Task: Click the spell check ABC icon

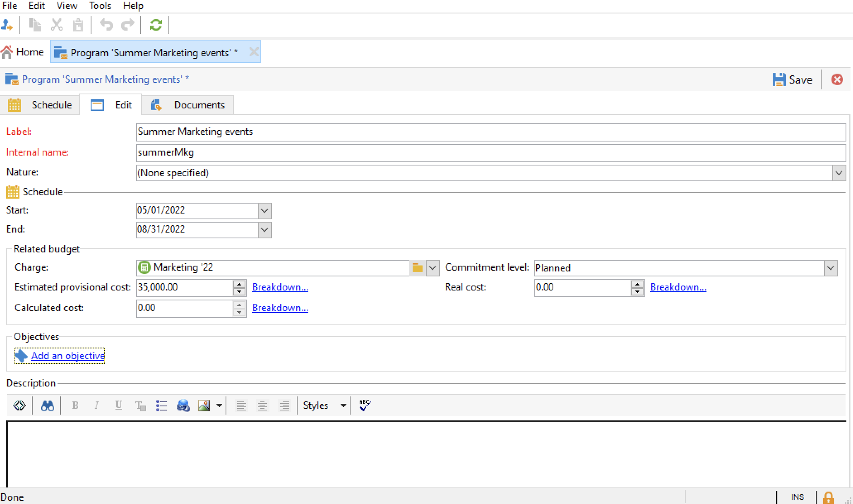Action: click(x=365, y=406)
